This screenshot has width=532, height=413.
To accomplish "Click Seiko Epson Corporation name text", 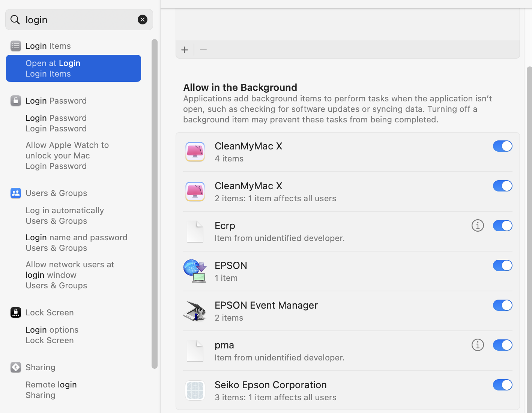I will click(x=271, y=385).
